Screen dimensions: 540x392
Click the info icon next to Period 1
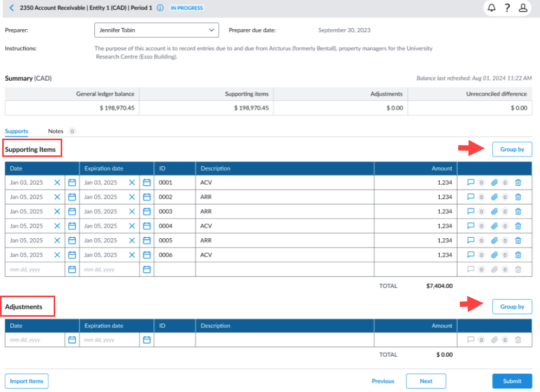click(160, 8)
